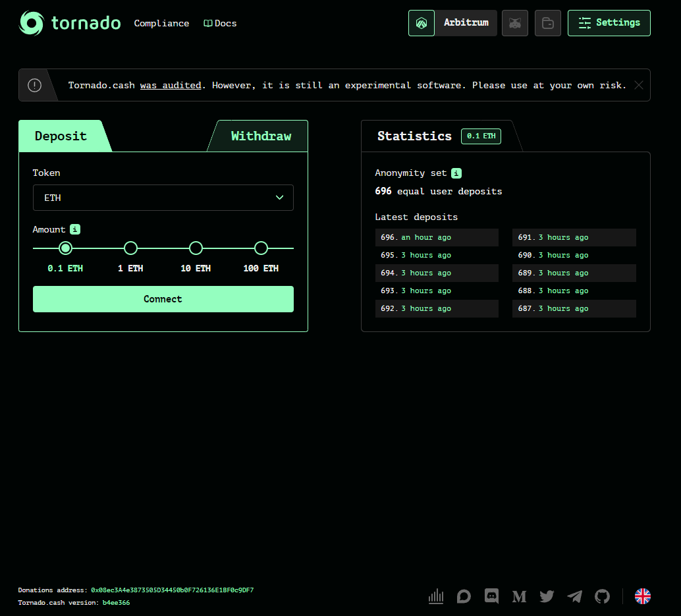This screenshot has width=681, height=616.
Task: Click the donations address
Action: 172,590
